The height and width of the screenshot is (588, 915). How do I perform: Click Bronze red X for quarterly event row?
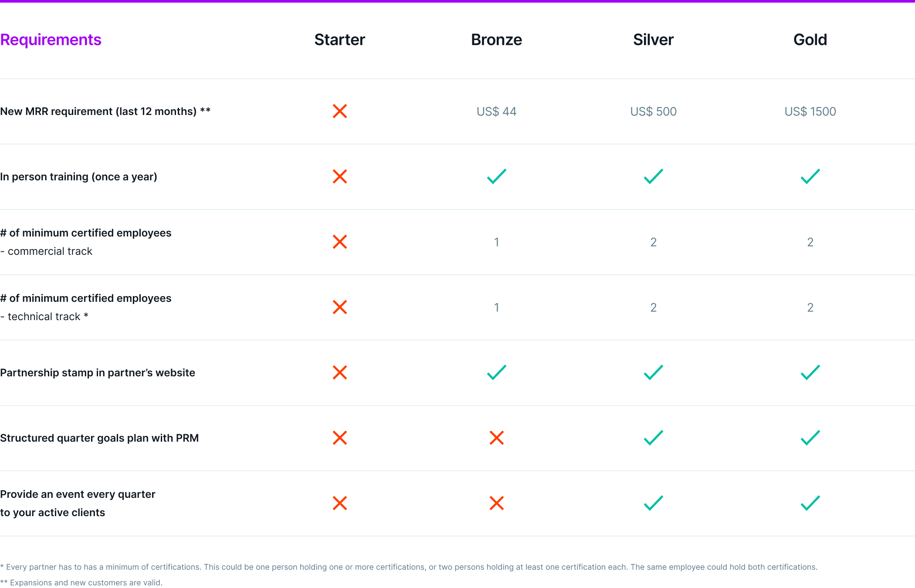click(x=496, y=503)
